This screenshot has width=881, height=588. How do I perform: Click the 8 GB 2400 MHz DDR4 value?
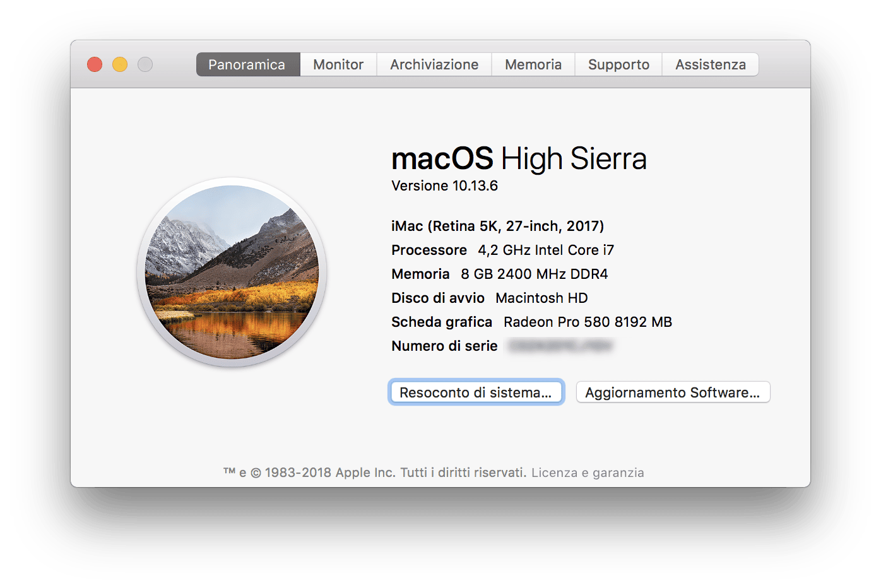pos(535,274)
